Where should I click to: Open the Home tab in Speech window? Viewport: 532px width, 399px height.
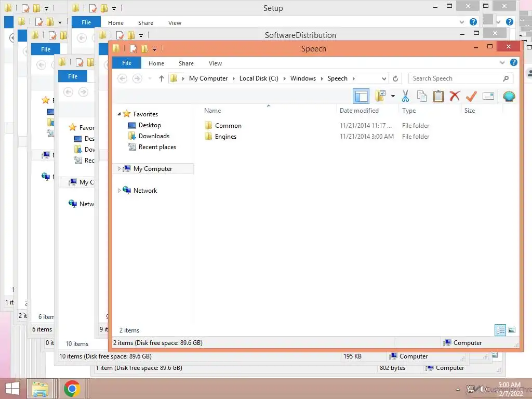(156, 63)
